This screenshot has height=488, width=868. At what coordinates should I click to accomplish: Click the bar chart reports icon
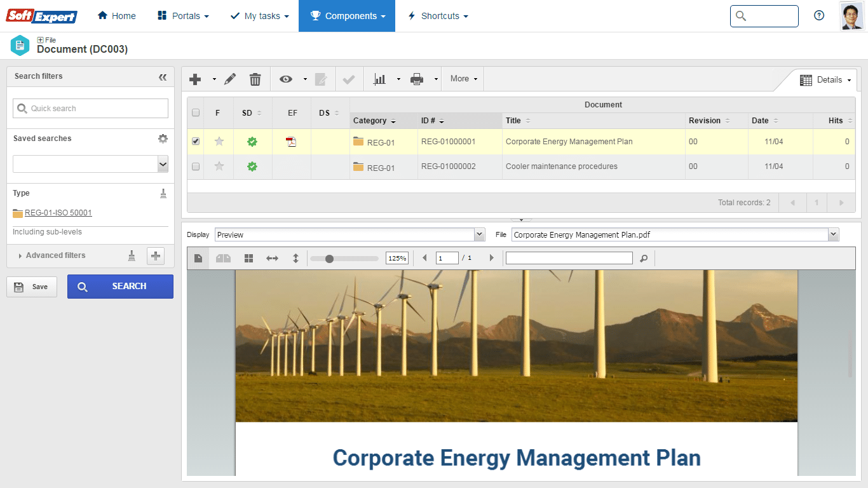tap(379, 79)
